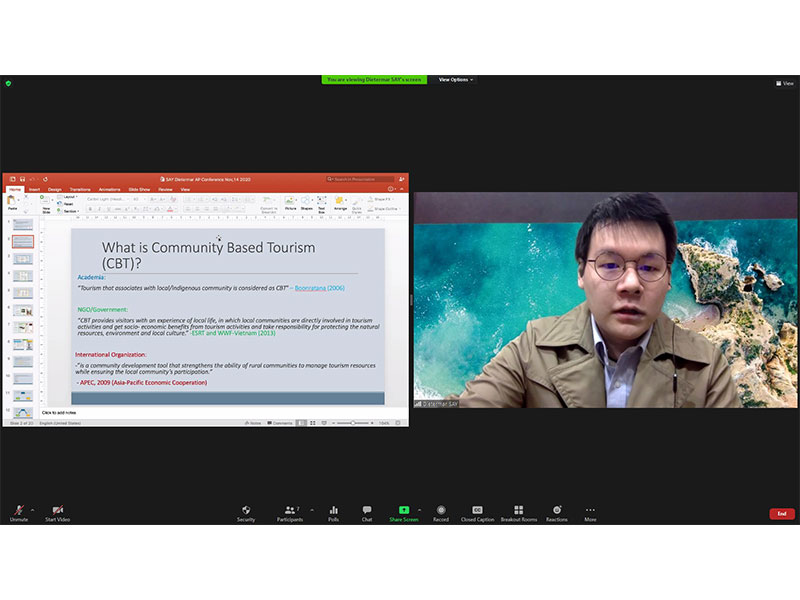The height and width of the screenshot is (600, 800).
Task: Open the Participants panel
Action: click(x=290, y=511)
